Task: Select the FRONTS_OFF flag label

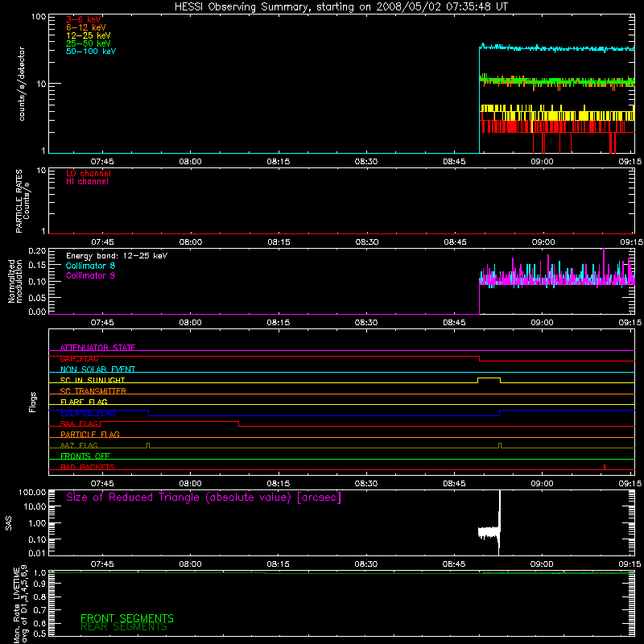Action: pos(85,456)
